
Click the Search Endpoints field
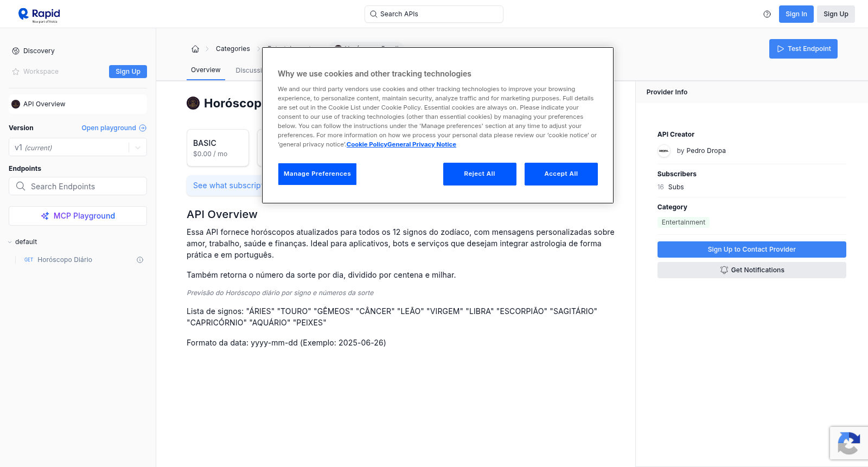click(78, 186)
